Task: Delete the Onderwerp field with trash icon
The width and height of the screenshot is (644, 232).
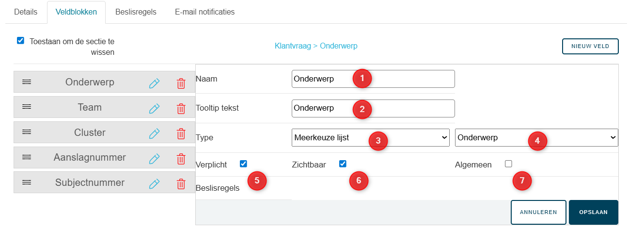Action: 181,83
